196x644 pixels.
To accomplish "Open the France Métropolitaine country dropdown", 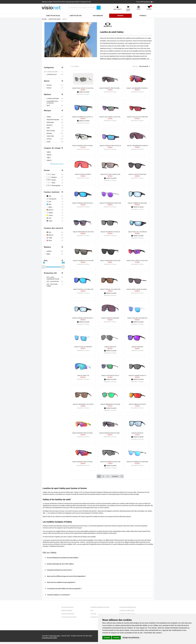I will pos(145,2).
